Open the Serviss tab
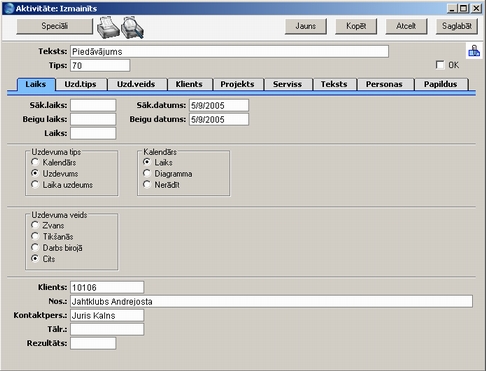 tap(287, 84)
